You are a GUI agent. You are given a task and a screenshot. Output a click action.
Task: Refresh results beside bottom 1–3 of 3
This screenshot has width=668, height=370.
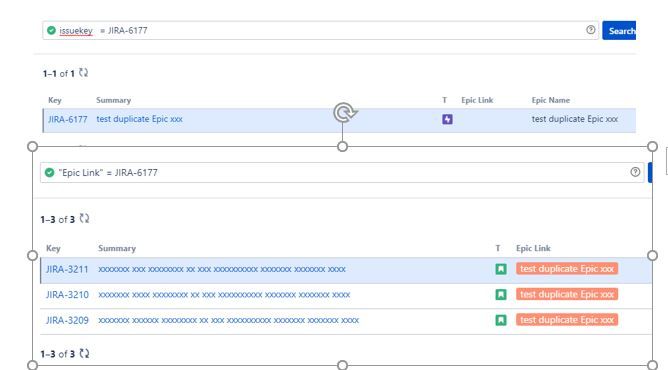click(x=84, y=353)
